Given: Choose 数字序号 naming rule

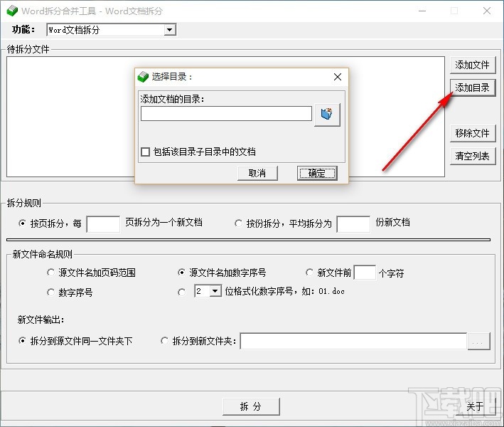Looking at the screenshot, I should (50, 292).
